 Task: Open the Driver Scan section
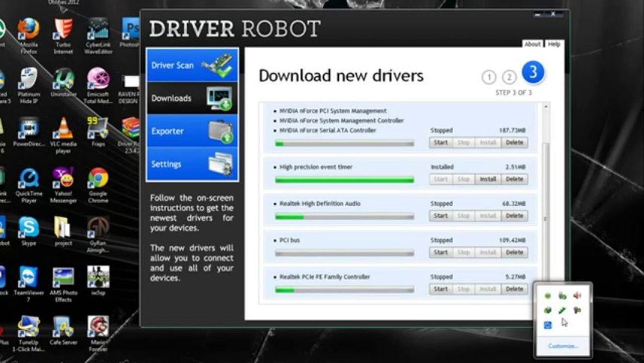tap(192, 65)
